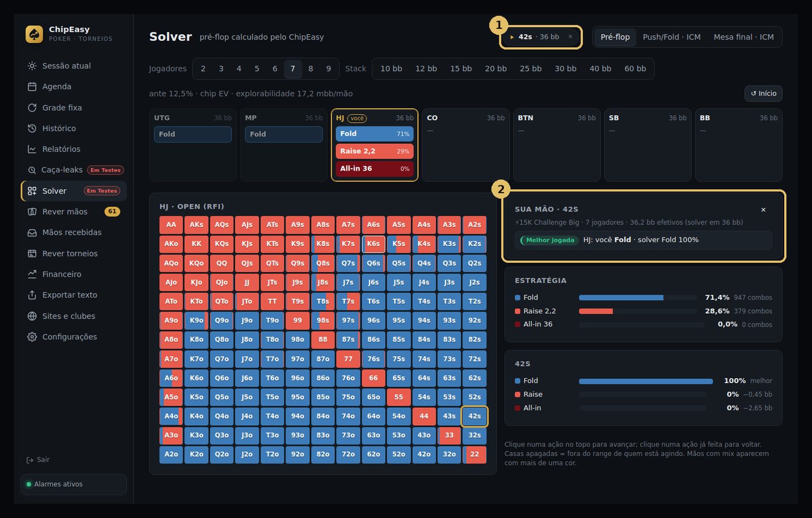Select 6 players
Viewport: 812px width, 518px height.
click(x=275, y=68)
